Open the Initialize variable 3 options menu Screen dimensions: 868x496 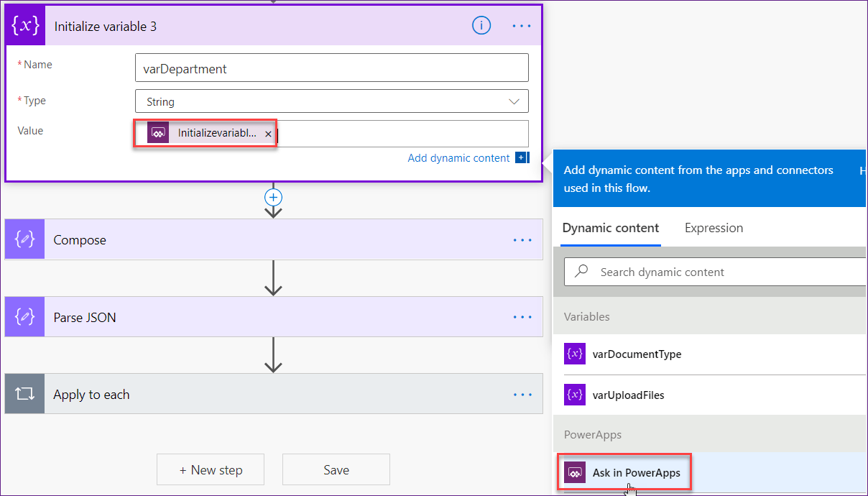(522, 25)
